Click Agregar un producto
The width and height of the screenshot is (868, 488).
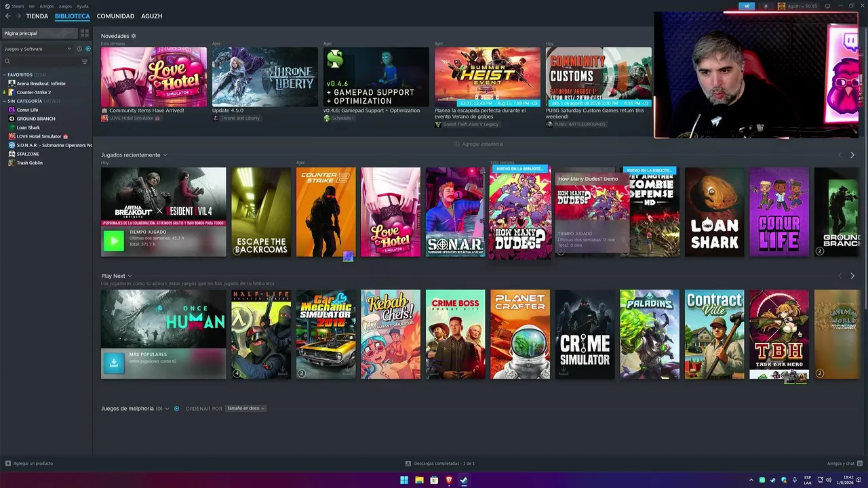(29, 464)
